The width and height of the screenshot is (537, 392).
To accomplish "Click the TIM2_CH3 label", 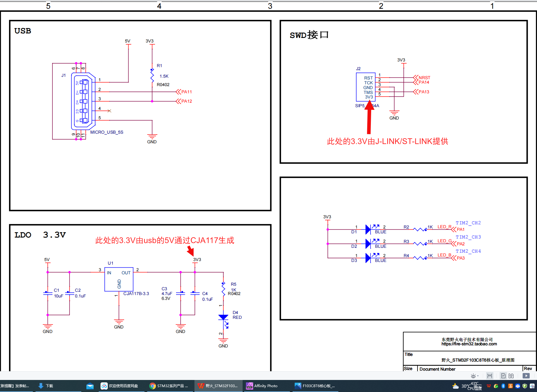I will [x=468, y=237].
